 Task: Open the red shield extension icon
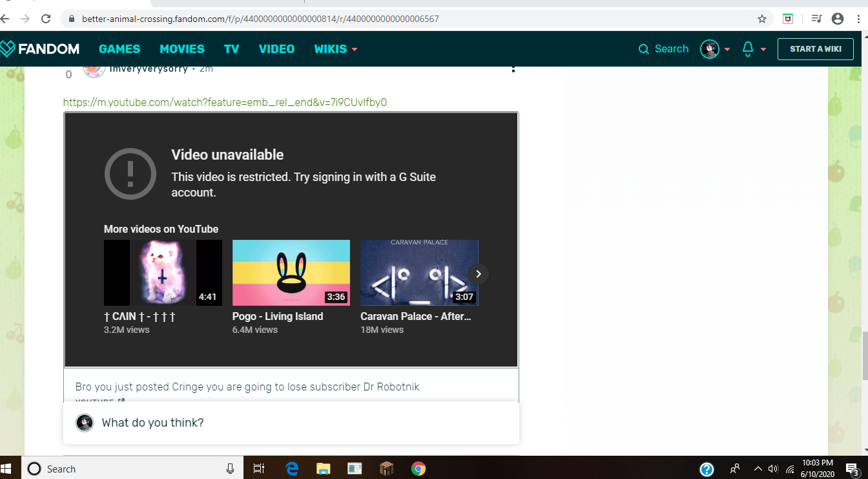point(788,19)
